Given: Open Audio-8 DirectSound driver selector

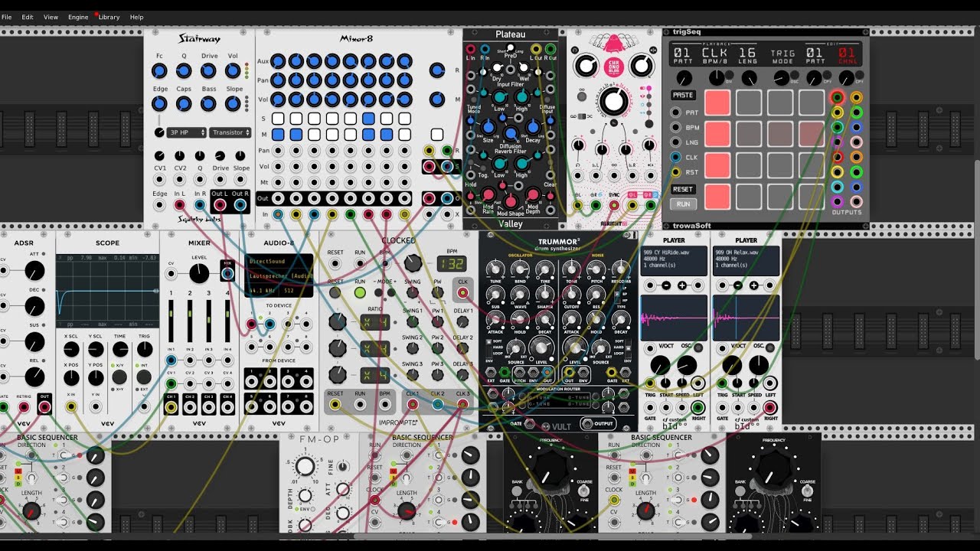Looking at the screenshot, I should click(279, 262).
